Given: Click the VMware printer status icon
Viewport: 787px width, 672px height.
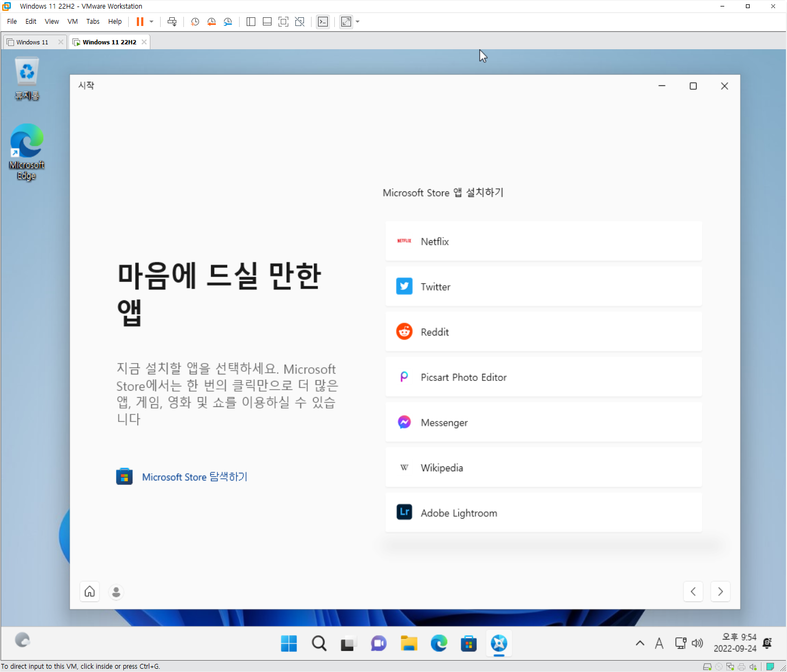Looking at the screenshot, I should 742,667.
